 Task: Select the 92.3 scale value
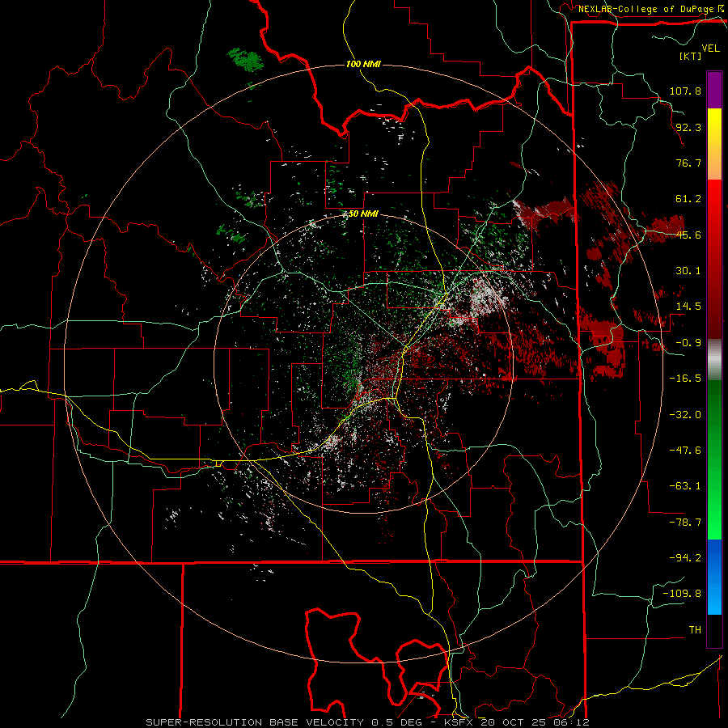pos(688,127)
